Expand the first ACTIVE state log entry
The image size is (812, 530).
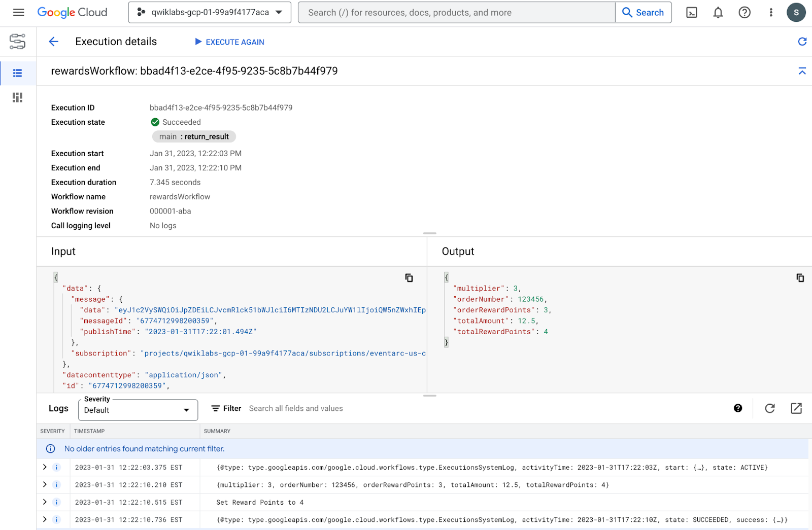[x=45, y=467]
